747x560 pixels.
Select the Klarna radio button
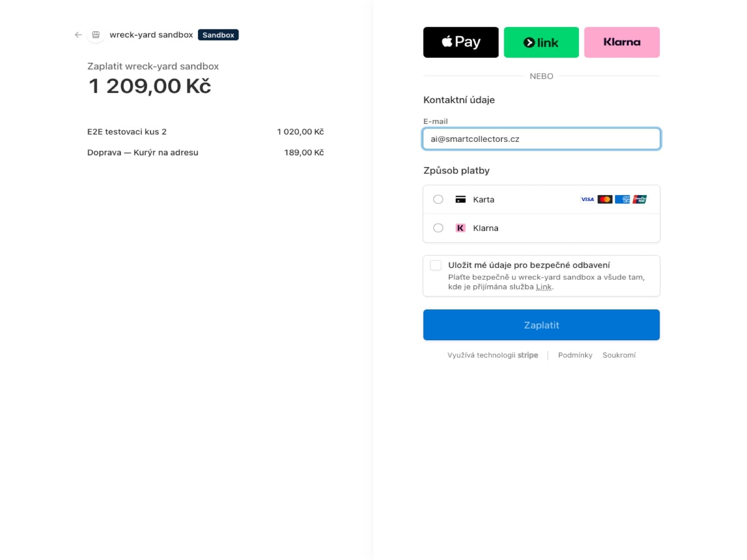point(438,228)
